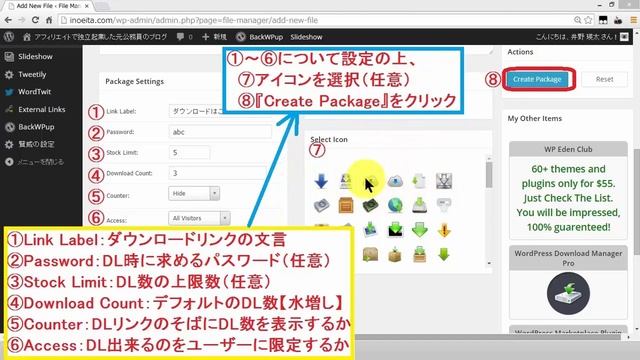Screen dimensions: 640x360
Task: Select the orange arrow with exclamation icon
Action: pyautogui.click(x=444, y=230)
